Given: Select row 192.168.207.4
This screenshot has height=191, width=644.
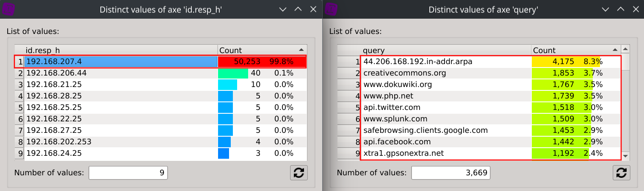Looking at the screenshot, I should point(121,62).
